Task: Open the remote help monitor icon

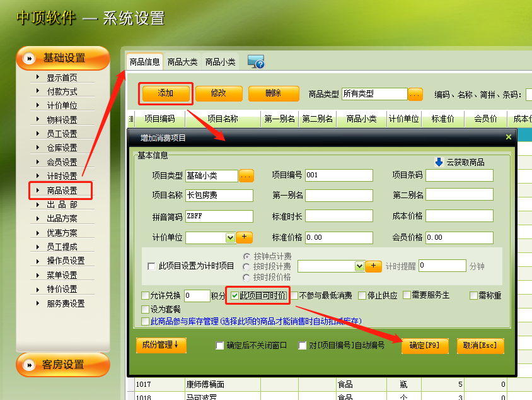Action: pos(256,61)
